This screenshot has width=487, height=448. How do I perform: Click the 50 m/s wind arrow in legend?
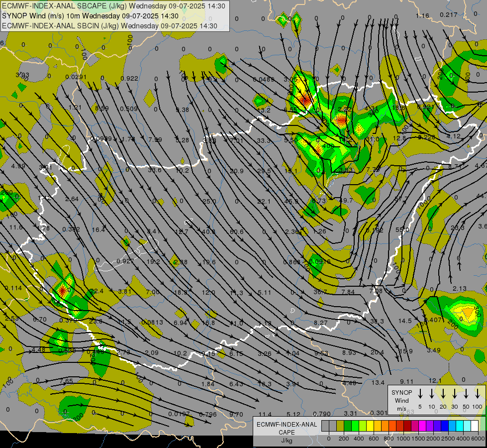[466, 394]
